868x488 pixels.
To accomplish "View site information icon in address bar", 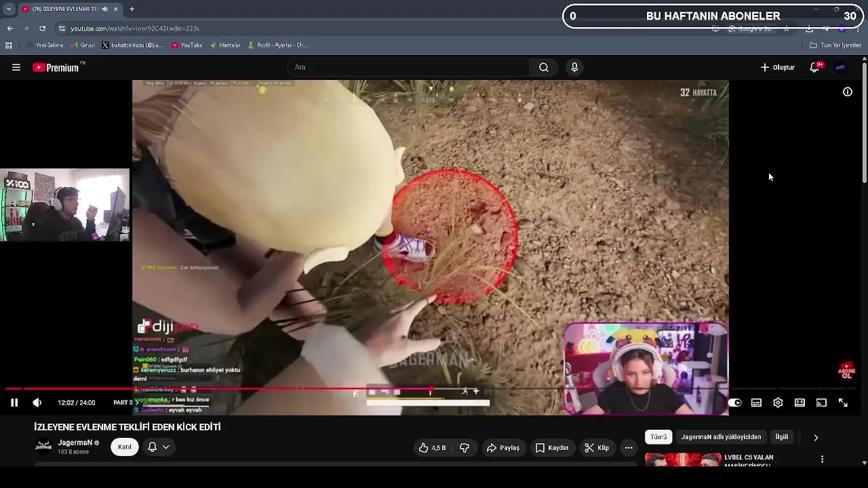I will coord(62,28).
